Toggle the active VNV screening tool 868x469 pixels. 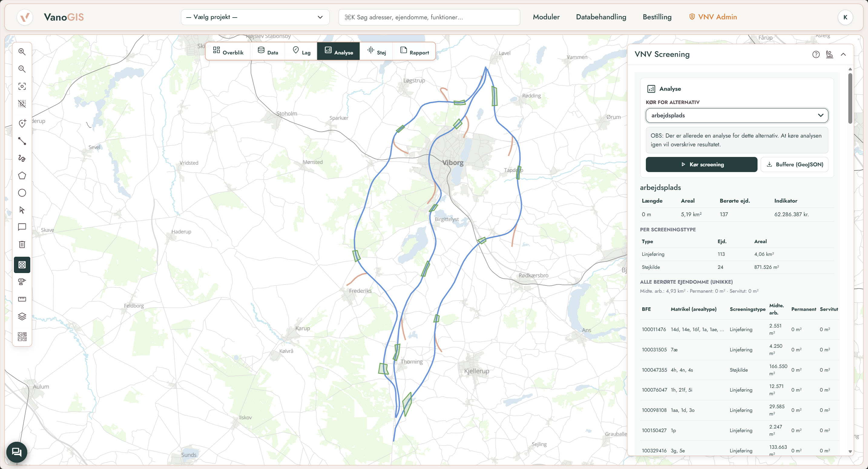coord(22,265)
